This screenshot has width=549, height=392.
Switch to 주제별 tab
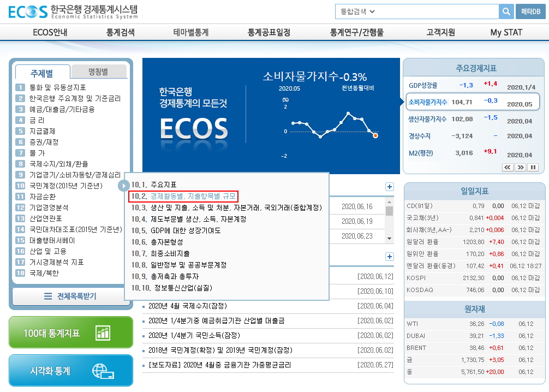[43, 73]
